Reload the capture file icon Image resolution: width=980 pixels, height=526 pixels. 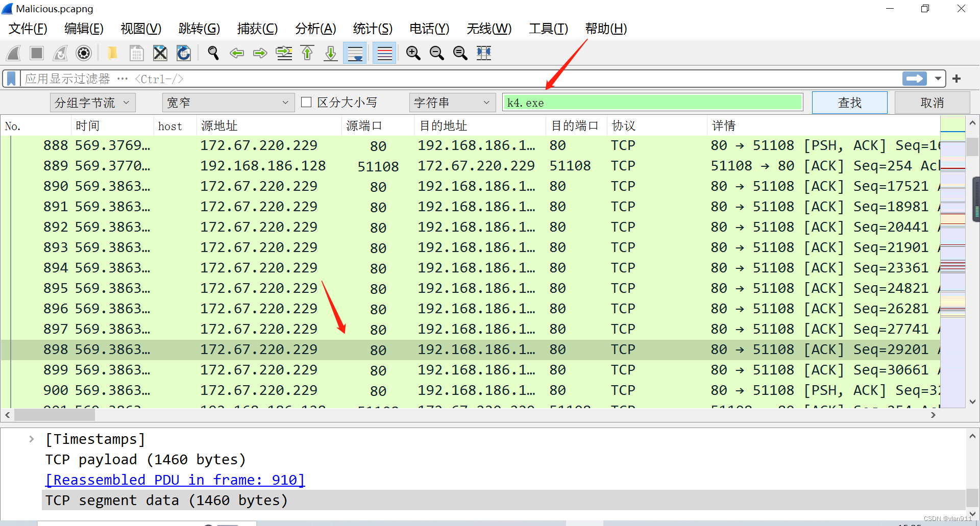184,53
